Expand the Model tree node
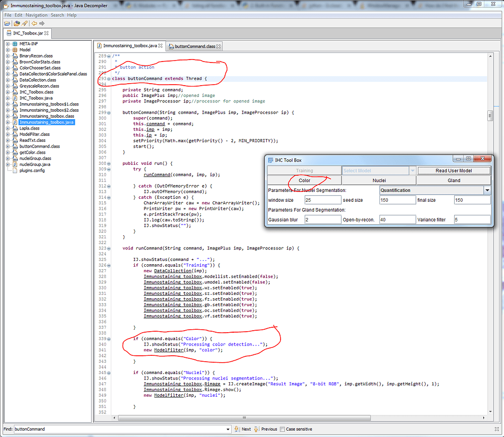This screenshot has height=437, width=504. click(x=6, y=49)
